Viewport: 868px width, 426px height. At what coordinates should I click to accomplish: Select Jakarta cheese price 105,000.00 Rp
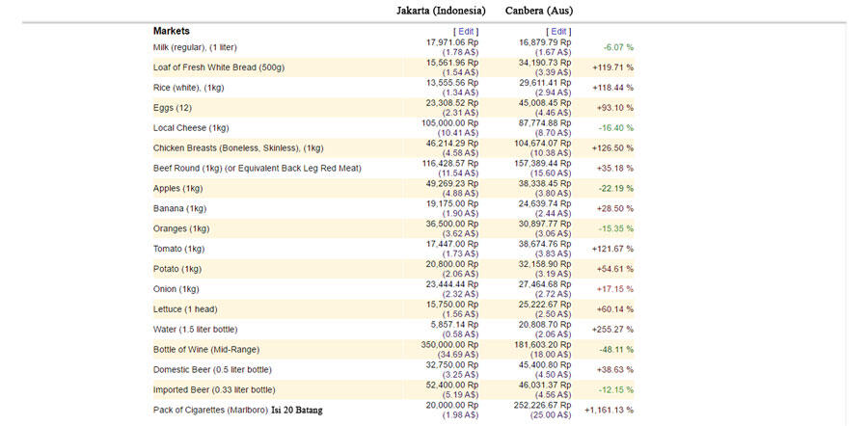[x=450, y=122]
